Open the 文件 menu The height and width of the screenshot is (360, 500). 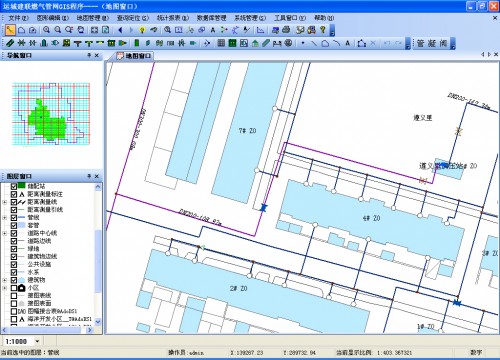click(x=19, y=18)
